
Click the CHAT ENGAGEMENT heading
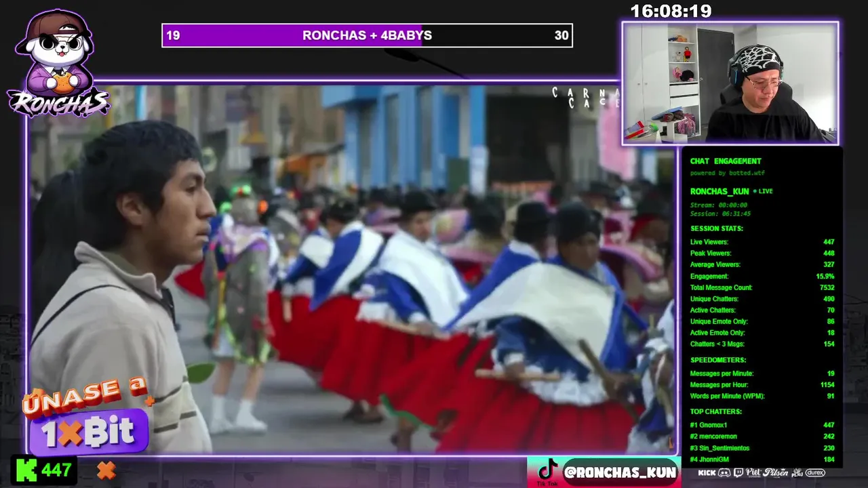(726, 161)
